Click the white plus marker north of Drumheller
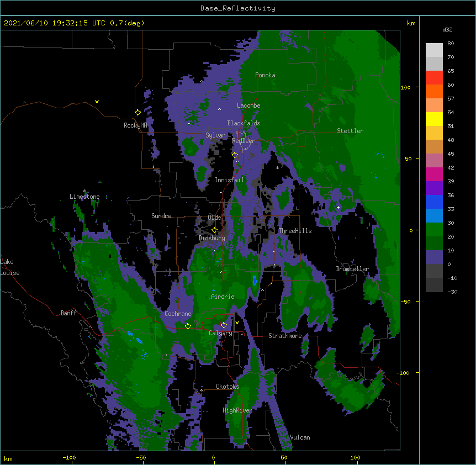The image size is (476, 465). point(338,207)
